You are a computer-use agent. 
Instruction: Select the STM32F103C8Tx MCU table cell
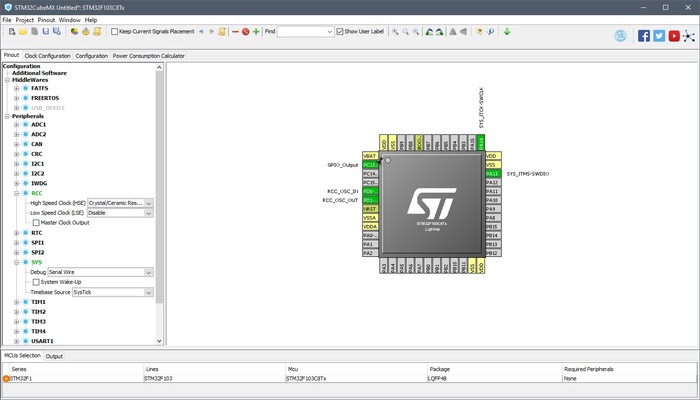point(356,379)
